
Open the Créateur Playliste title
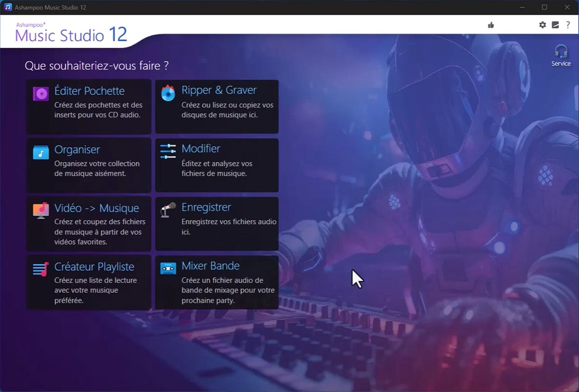pyautogui.click(x=94, y=266)
